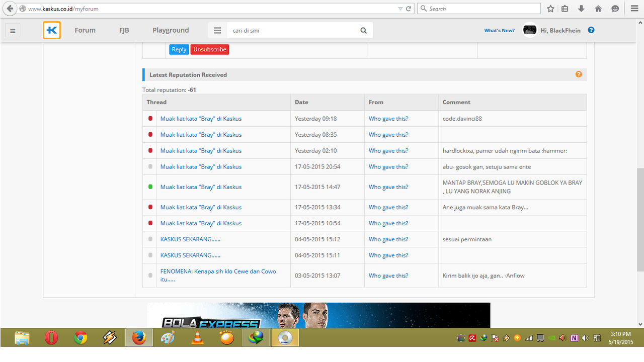Click the address bar URL
The height and width of the screenshot is (362, 644).
tap(63, 9)
